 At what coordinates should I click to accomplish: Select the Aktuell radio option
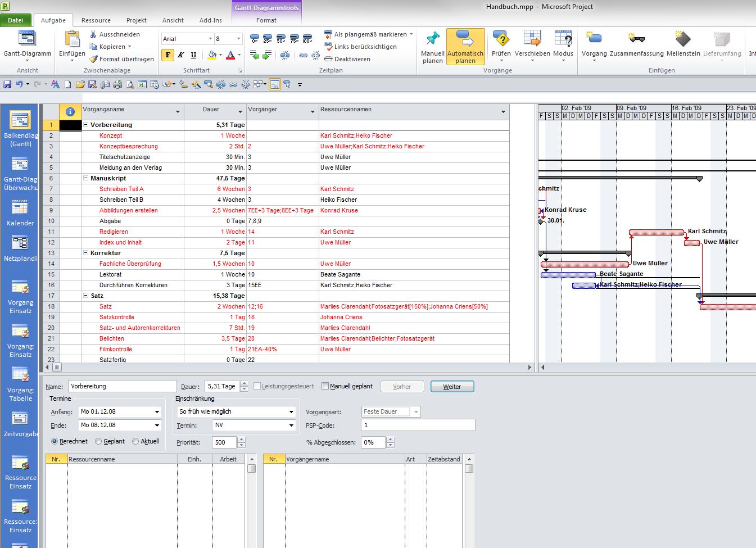pyautogui.click(x=135, y=441)
